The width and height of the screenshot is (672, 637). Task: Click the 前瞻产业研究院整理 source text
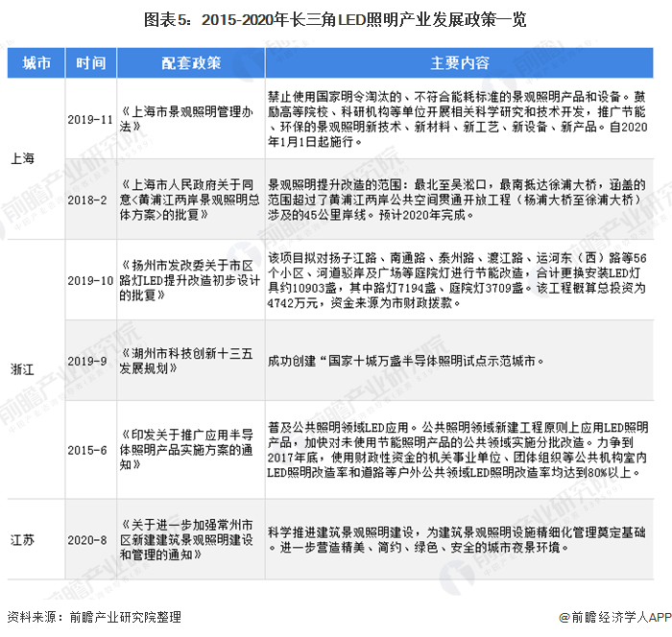[x=126, y=617]
